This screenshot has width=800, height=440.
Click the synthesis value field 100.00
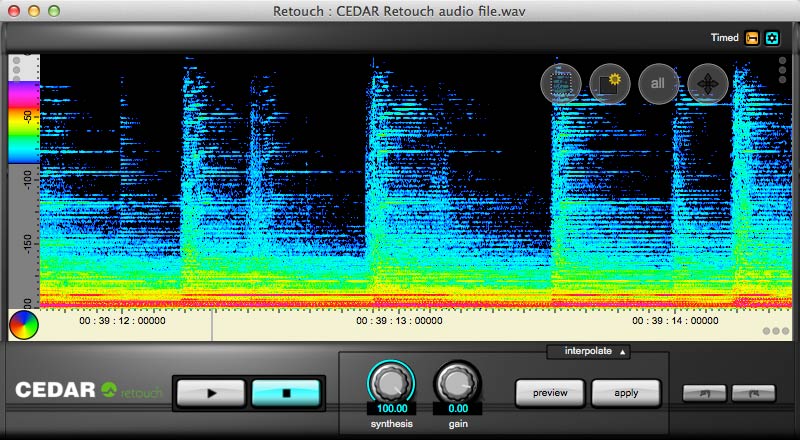click(x=390, y=409)
